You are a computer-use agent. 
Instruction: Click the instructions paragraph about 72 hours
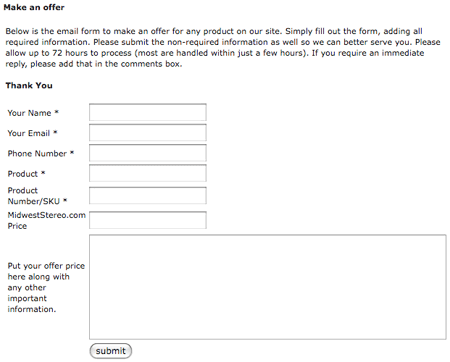[x=223, y=47]
